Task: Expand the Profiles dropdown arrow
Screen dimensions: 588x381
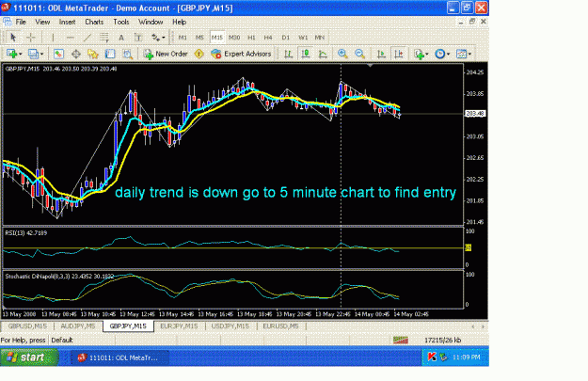Action: [x=41, y=54]
